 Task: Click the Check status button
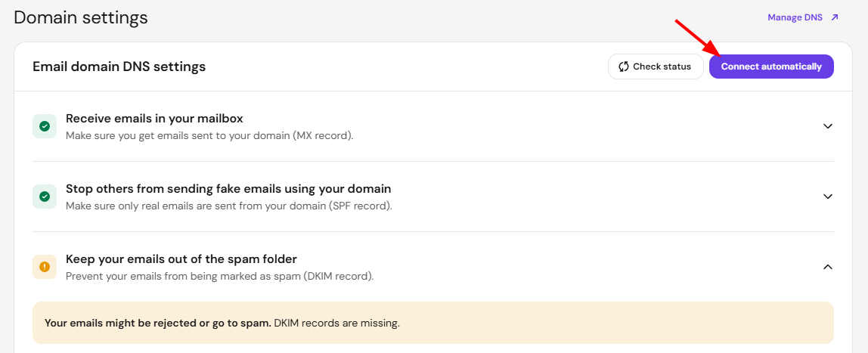(x=656, y=67)
